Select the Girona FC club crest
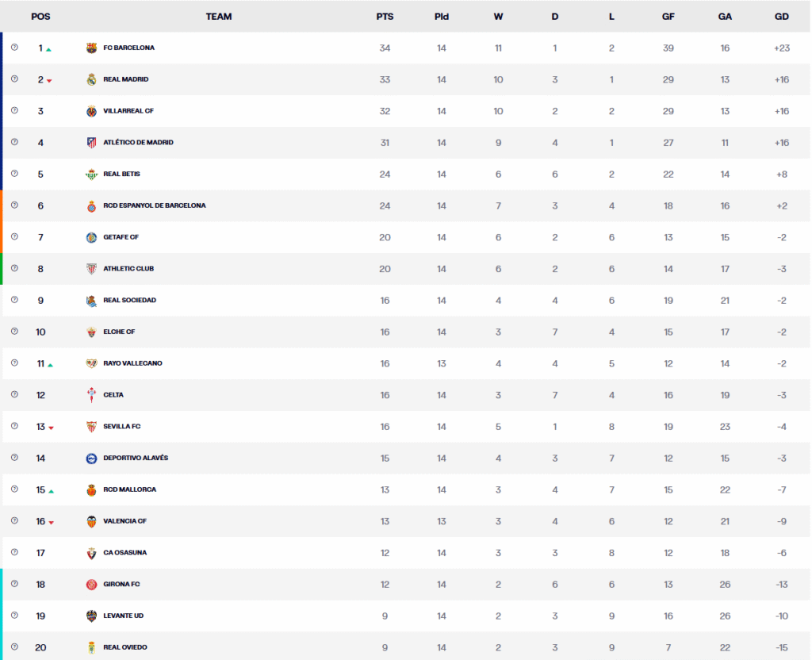 pyautogui.click(x=91, y=584)
